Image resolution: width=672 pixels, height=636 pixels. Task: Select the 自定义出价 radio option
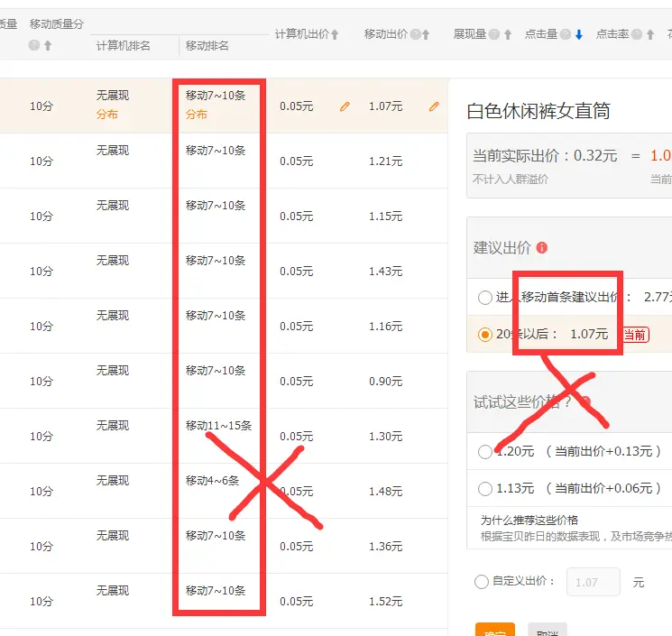(482, 583)
